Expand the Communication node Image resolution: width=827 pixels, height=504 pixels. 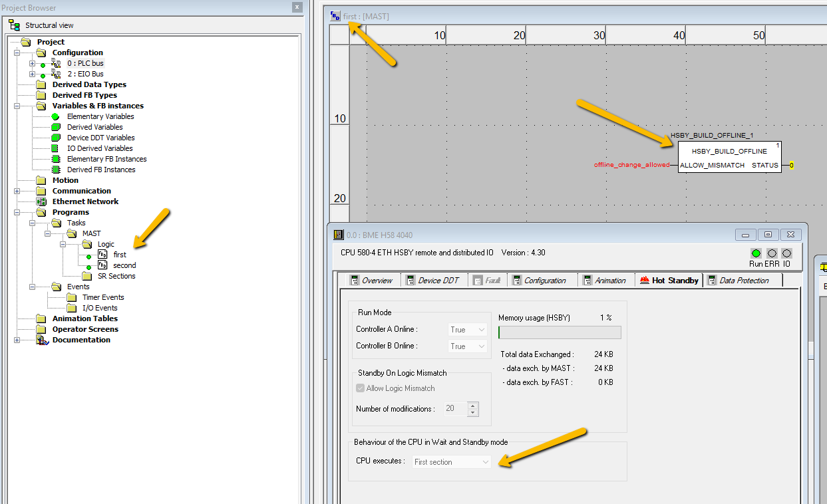click(17, 191)
